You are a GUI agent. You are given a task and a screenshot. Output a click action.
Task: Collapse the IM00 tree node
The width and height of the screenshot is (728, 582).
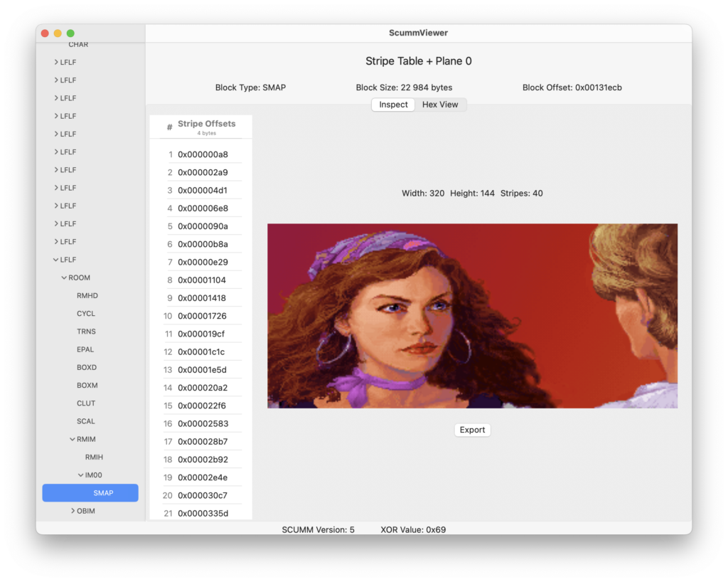click(x=81, y=475)
